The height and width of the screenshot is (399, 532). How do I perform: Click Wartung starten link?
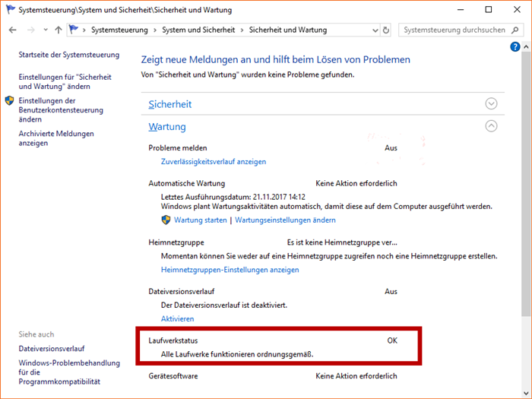pyautogui.click(x=200, y=220)
